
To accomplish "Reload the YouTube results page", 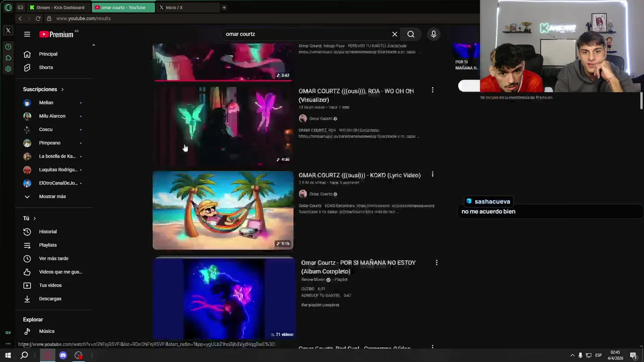I will (x=38, y=19).
